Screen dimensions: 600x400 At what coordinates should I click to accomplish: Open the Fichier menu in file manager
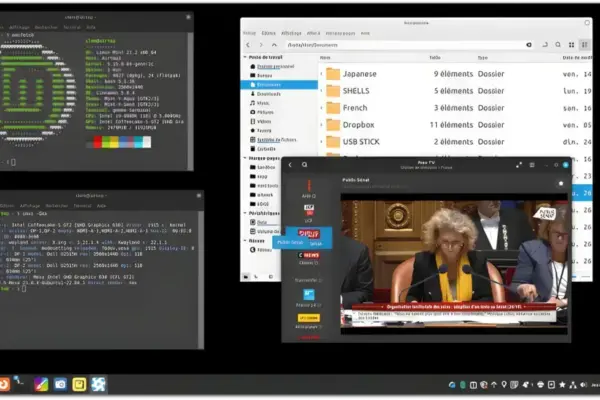click(249, 33)
